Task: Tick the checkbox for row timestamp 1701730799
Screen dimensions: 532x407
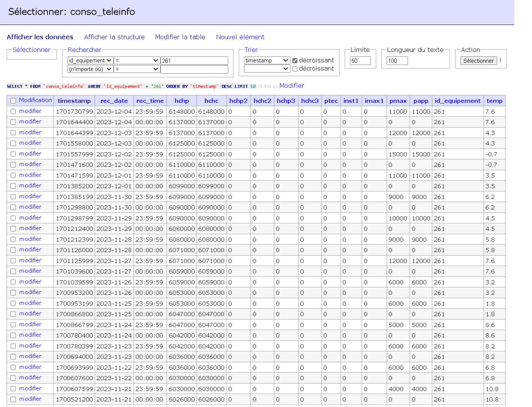Action: [13, 112]
